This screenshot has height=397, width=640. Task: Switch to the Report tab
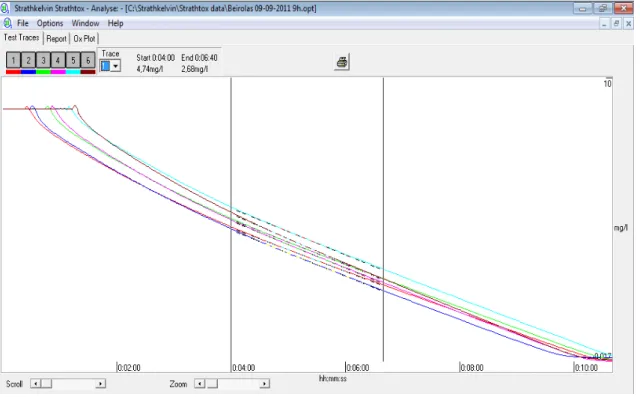pyautogui.click(x=56, y=39)
